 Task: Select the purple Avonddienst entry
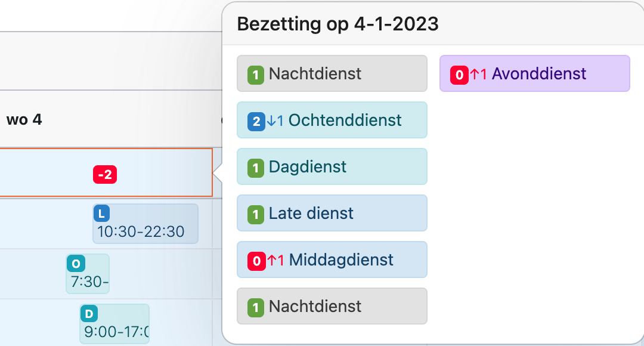tap(535, 73)
